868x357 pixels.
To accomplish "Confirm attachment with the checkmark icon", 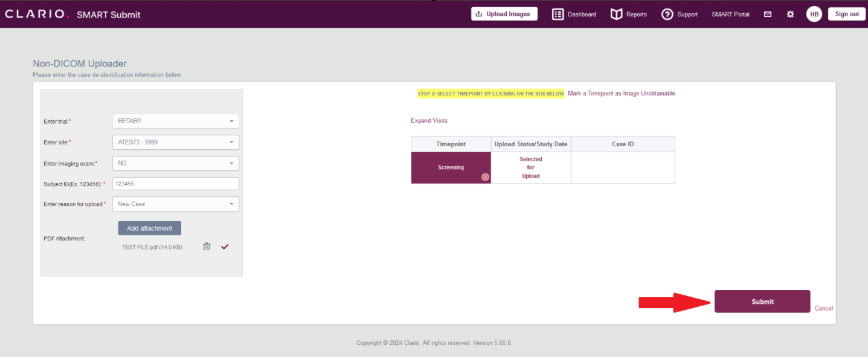I will point(225,246).
